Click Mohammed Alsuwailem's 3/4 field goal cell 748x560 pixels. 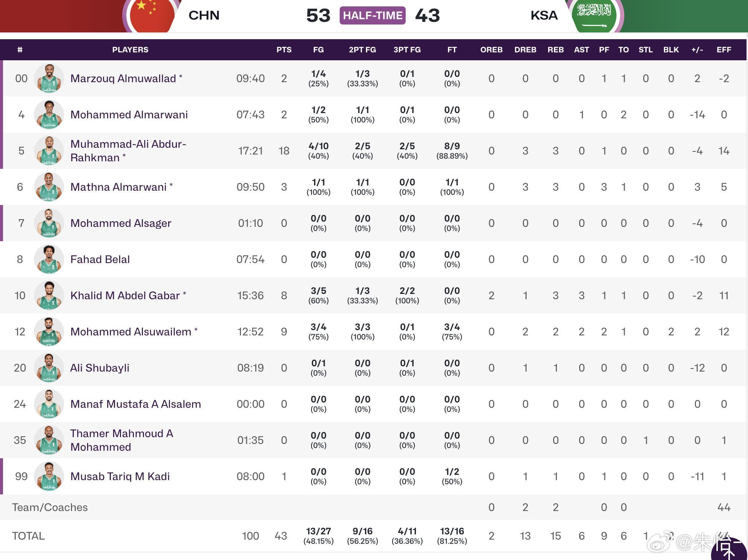tap(318, 332)
